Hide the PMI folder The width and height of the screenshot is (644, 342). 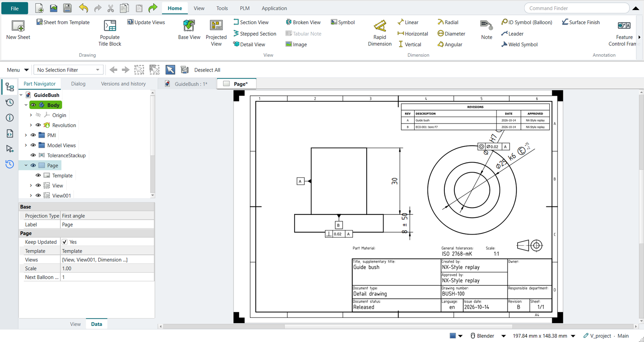(33, 135)
